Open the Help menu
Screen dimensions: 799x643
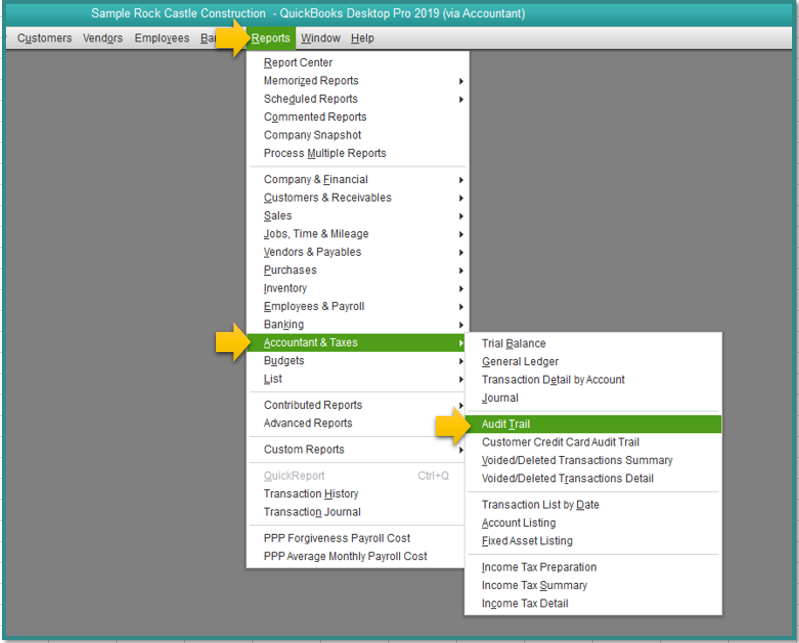pyautogui.click(x=362, y=38)
